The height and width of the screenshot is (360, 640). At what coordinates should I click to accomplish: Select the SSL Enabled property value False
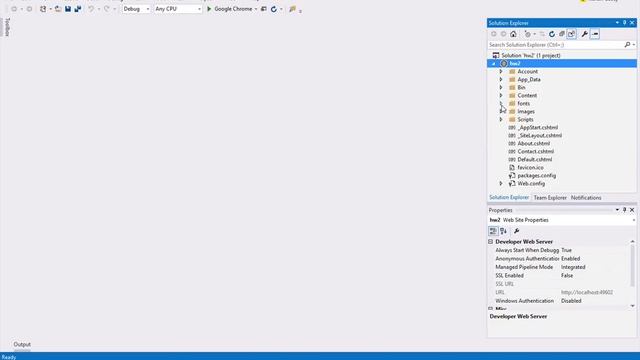(x=567, y=276)
